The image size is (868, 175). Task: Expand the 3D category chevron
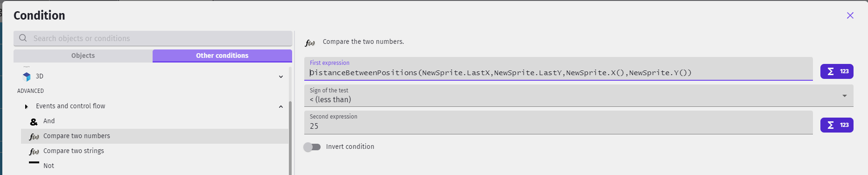point(281,77)
